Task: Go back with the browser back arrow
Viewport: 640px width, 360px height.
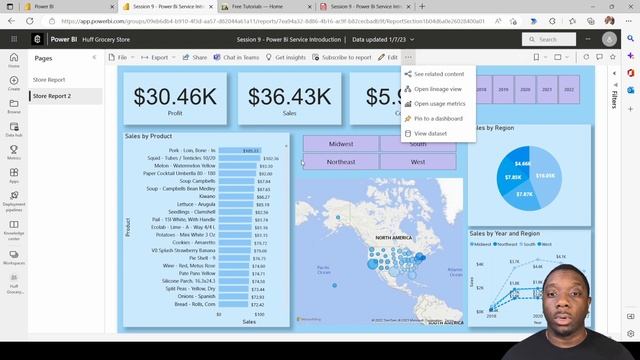Action: coord(11,21)
